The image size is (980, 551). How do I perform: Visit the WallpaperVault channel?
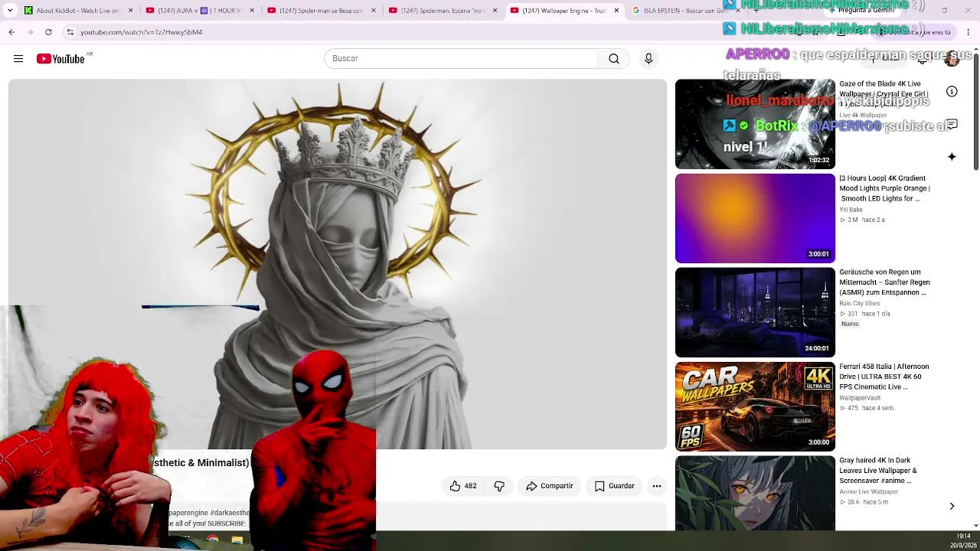click(x=860, y=398)
